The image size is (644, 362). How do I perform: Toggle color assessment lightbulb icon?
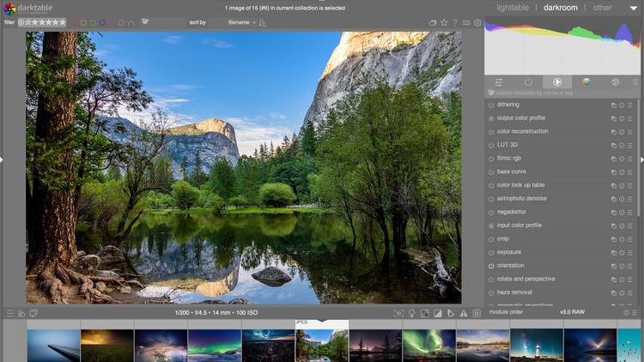click(412, 314)
